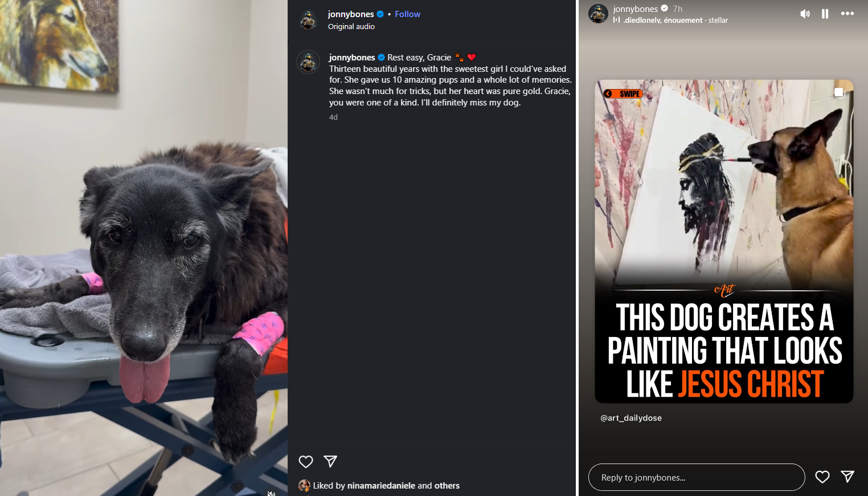Unmute the video on the dog photo

click(x=272, y=493)
